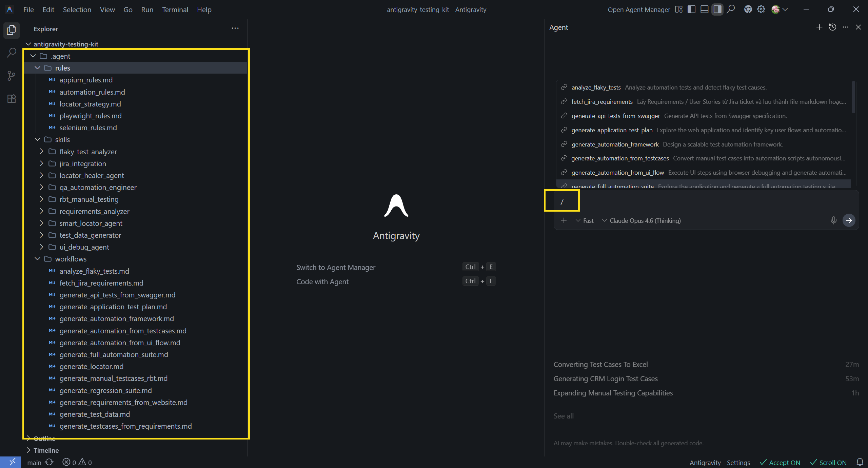Toggle Scroll ON in status bar
The image size is (868, 468).
pos(828,463)
